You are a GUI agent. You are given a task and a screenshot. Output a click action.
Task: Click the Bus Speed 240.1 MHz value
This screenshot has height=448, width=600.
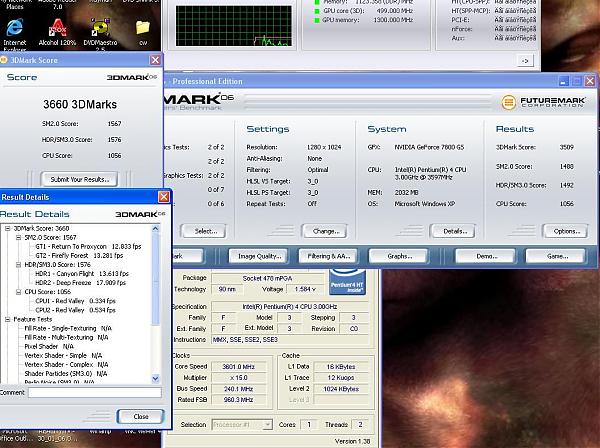[x=238, y=389]
